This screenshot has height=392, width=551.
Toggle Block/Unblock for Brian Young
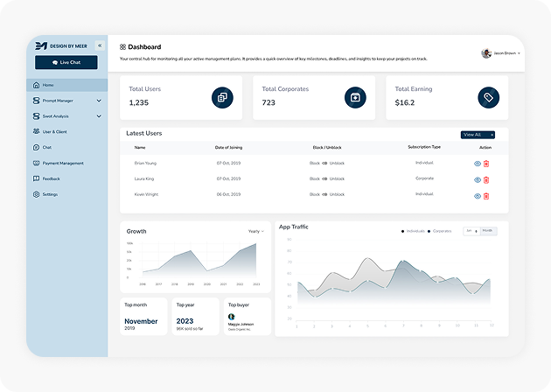pyautogui.click(x=324, y=163)
